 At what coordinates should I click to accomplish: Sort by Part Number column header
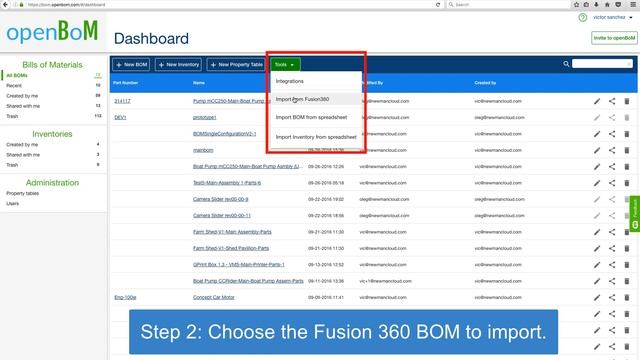pyautogui.click(x=125, y=83)
